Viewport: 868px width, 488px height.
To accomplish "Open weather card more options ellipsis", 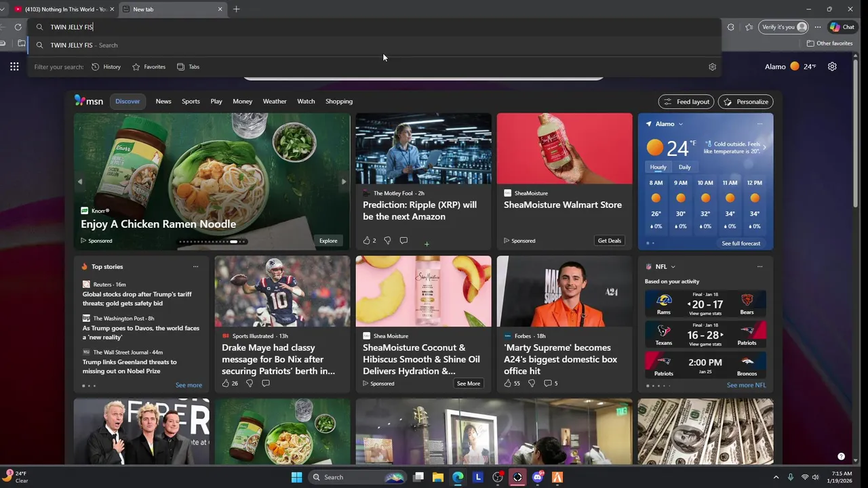I will pyautogui.click(x=759, y=124).
